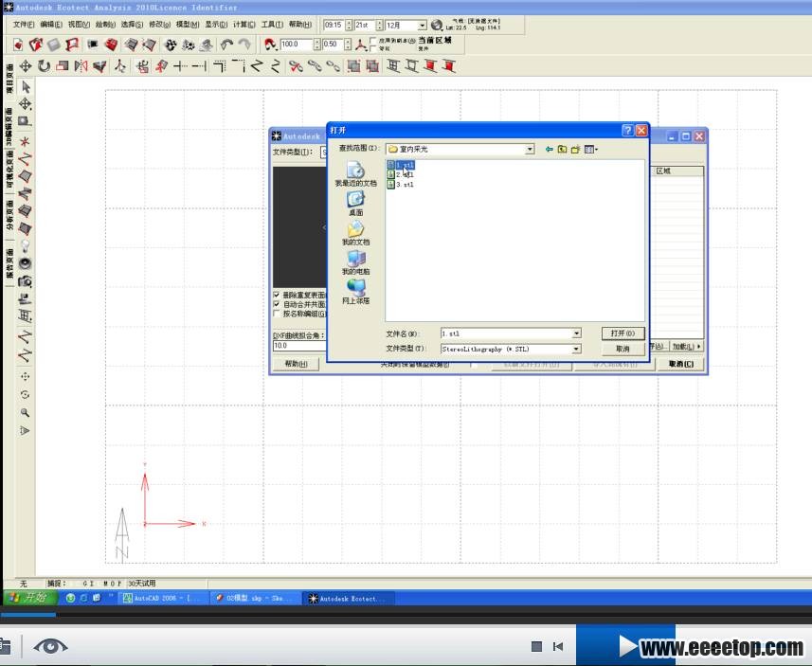Click the red axis icon beside 0.50 field
Screen dimensions: 812x666
pos(360,45)
